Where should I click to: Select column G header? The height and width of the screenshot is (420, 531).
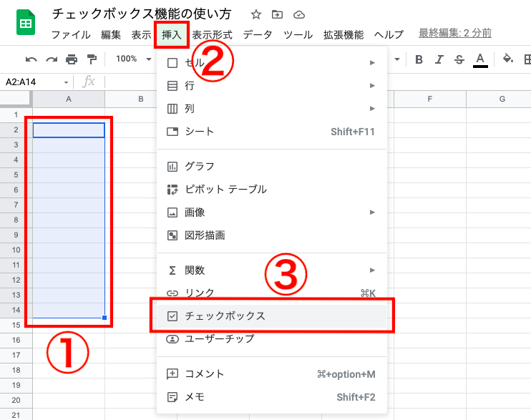[x=499, y=99]
